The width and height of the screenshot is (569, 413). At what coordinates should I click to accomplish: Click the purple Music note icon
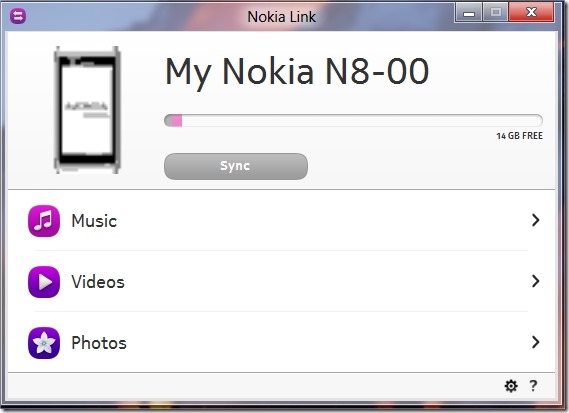(x=44, y=221)
